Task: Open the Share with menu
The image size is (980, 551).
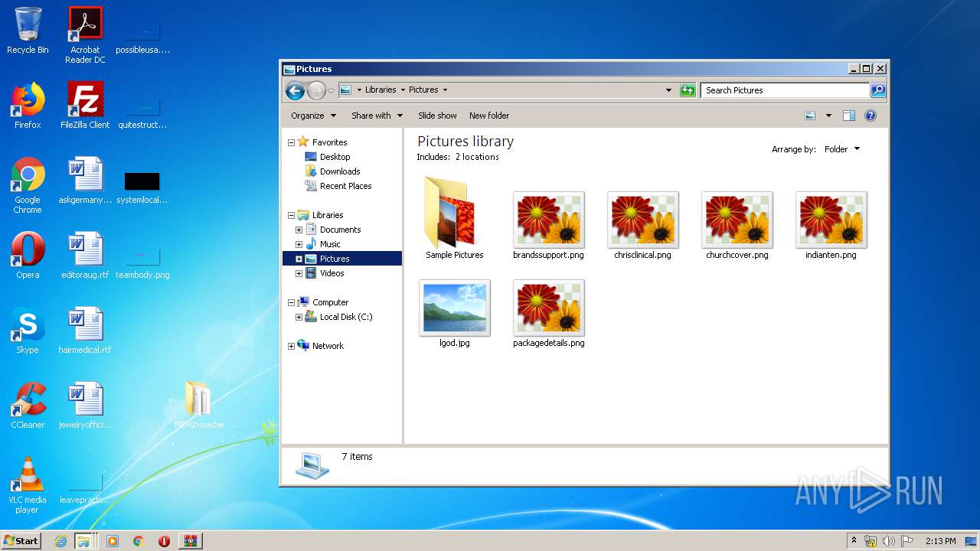Action: [377, 116]
